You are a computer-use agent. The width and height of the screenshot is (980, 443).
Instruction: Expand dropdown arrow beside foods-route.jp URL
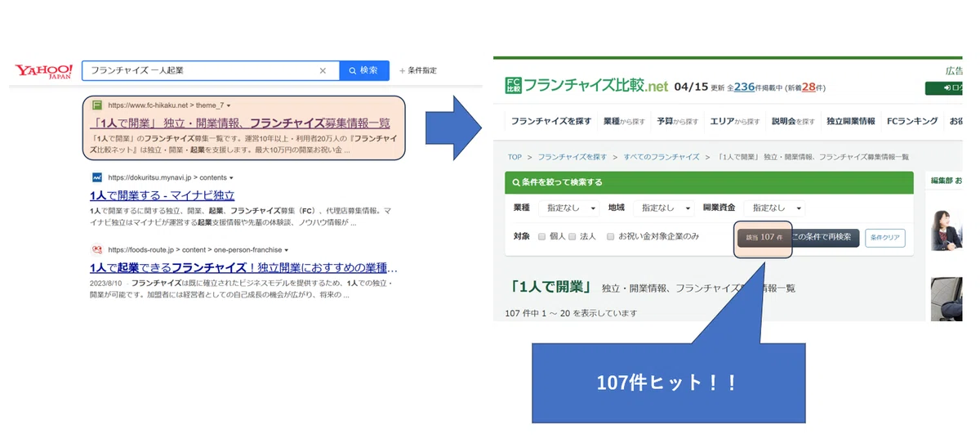[287, 250]
